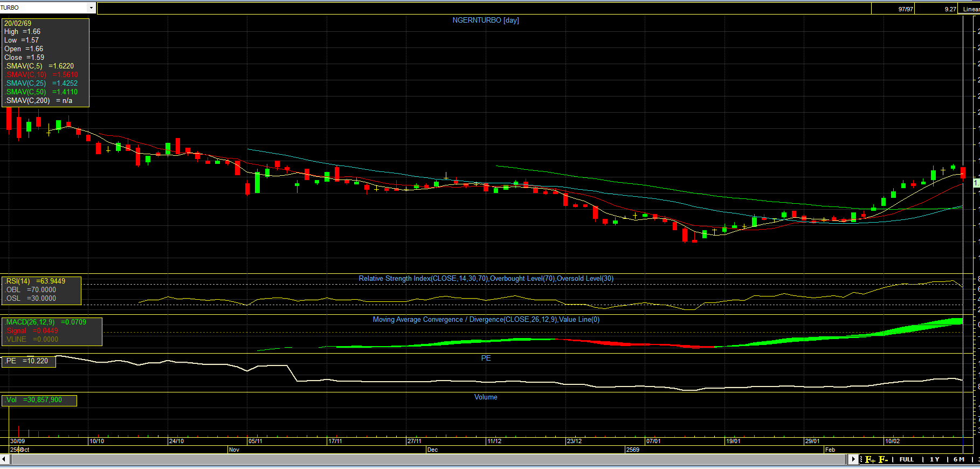Screen dimensions: 980x469
Task: Click the Feb month label on timeline
Action: [830, 450]
